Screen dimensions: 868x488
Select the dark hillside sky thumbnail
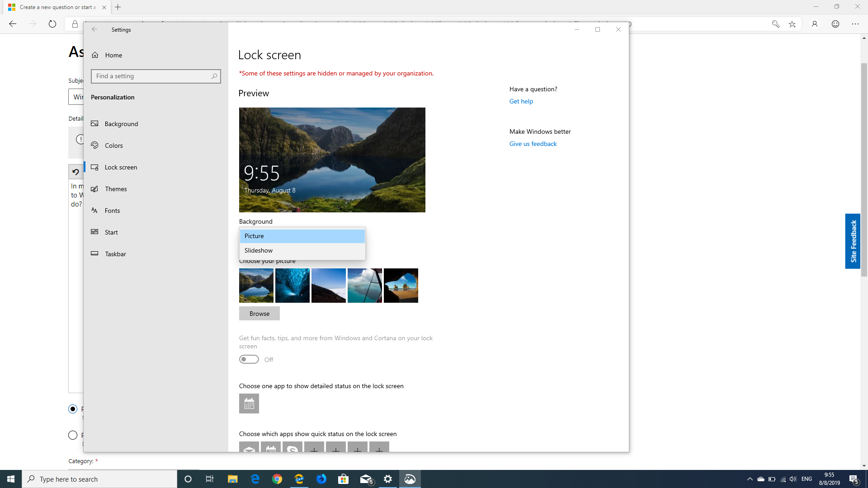[x=329, y=286]
